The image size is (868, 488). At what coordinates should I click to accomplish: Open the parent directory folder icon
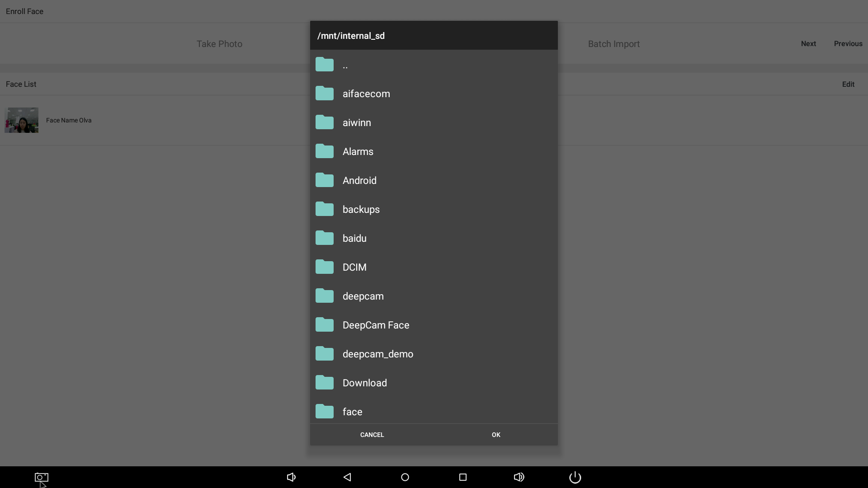coord(325,65)
